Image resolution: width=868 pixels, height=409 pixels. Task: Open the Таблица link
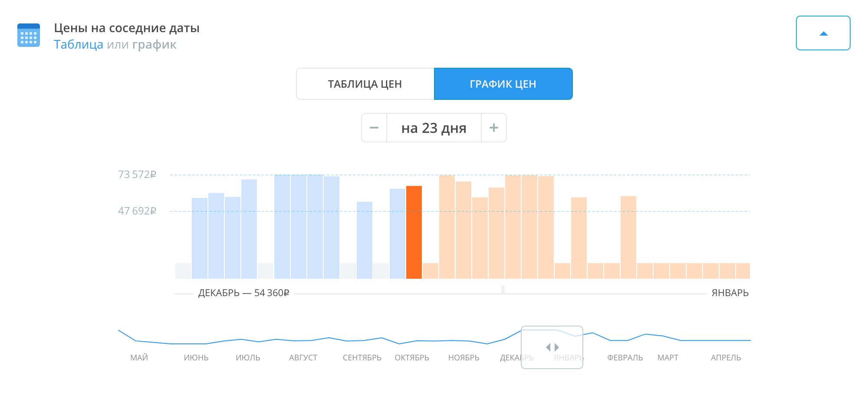coord(79,45)
